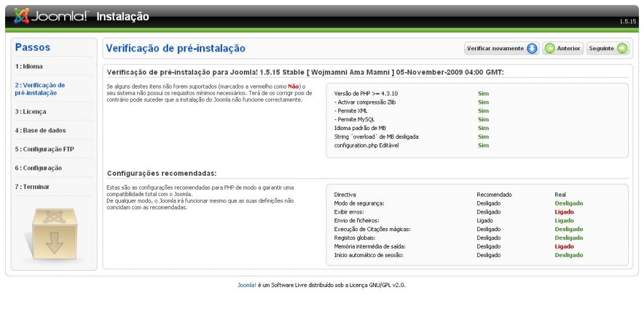This screenshot has height=316, width=644.
Task: Click the 'Idioma padrão de MB' label
Action: tap(360, 128)
